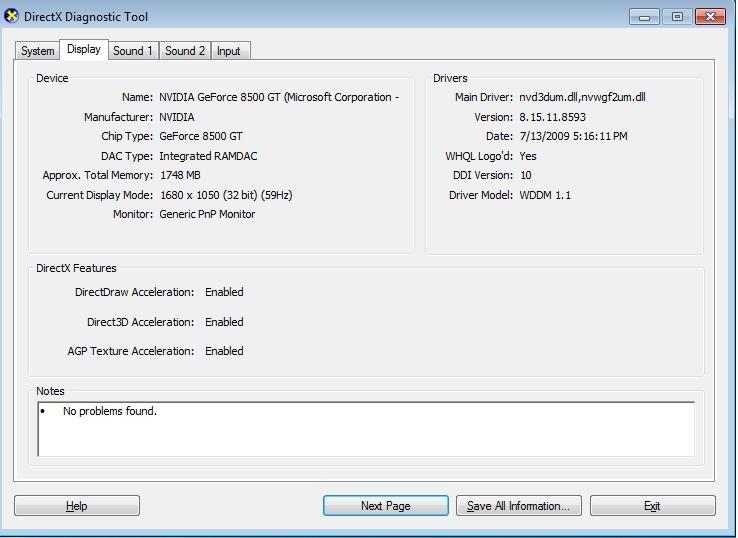Click the memory value '1748 MB'
This screenshot has width=738, height=538.
tap(180, 176)
